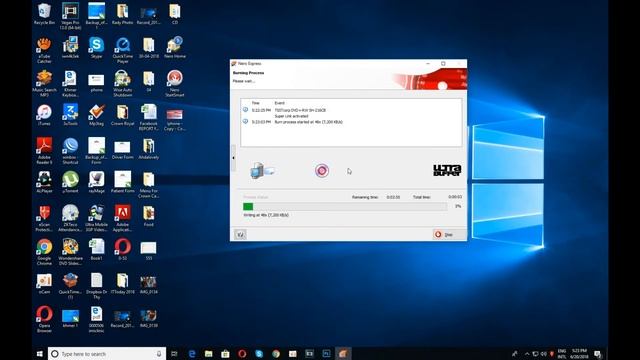The image size is (640, 360).
Task: Click the 'Writing at 48x' status text
Action: (x=266, y=215)
